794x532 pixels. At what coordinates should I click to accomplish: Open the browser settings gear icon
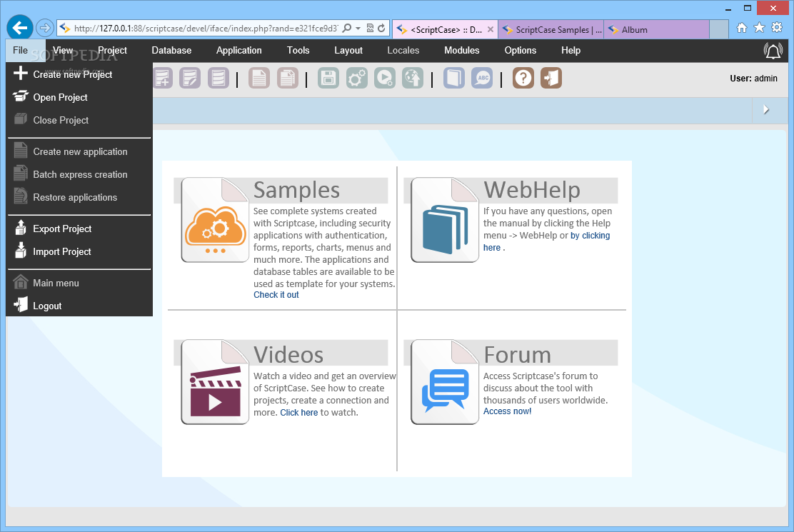coord(777,28)
